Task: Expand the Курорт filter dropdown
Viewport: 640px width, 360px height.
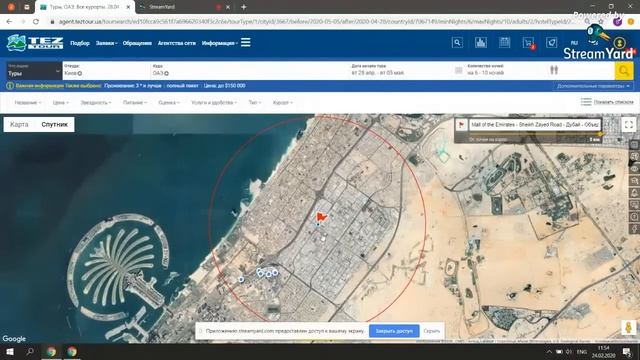Action: pos(282,102)
